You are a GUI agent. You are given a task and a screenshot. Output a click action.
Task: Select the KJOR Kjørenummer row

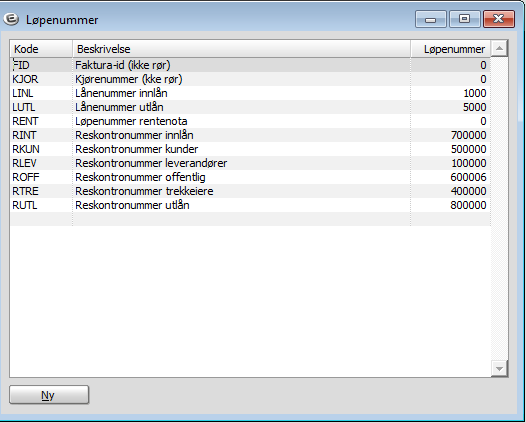(x=250, y=79)
